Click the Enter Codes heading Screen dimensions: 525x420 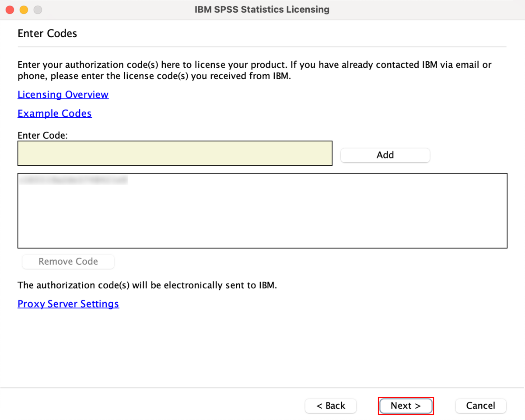coord(47,33)
